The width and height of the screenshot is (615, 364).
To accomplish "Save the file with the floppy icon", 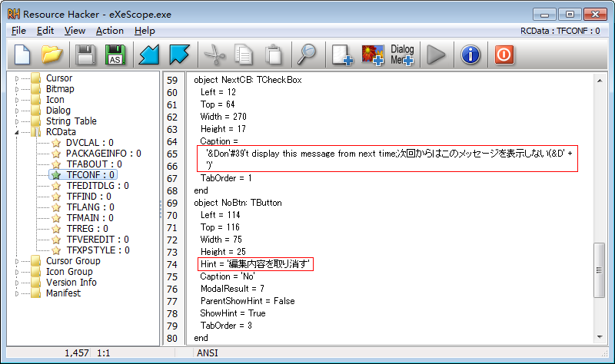I will pos(85,55).
